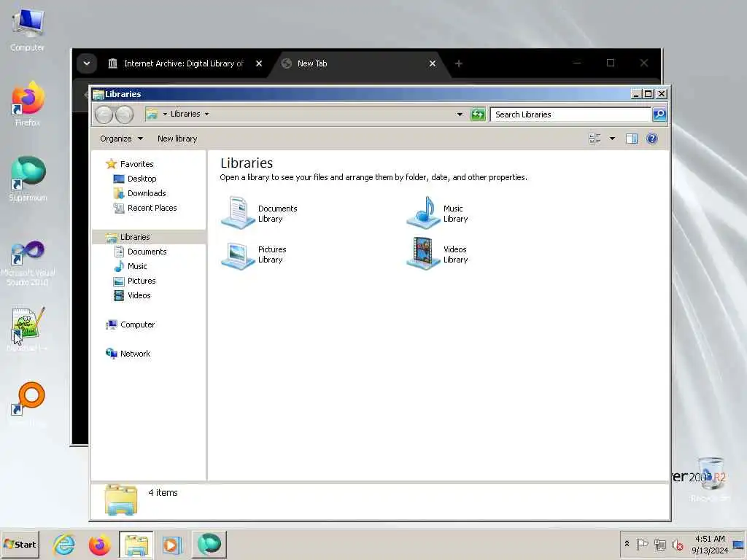Launch Firefox from the taskbar

pos(99,545)
